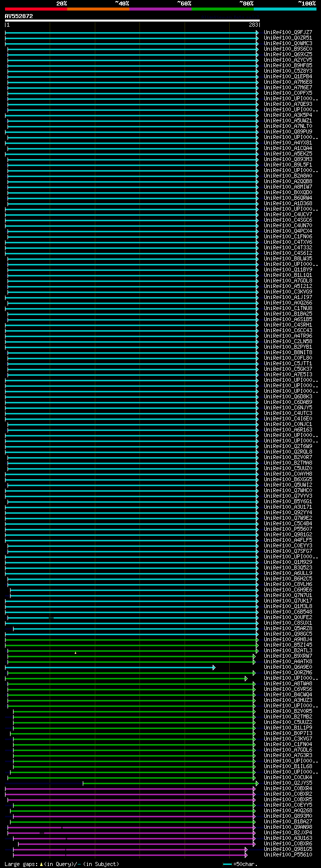Click the alignment bar for UniRef100_Q0UFE2
The width and height of the screenshot is (321, 868).
click(133, 617)
